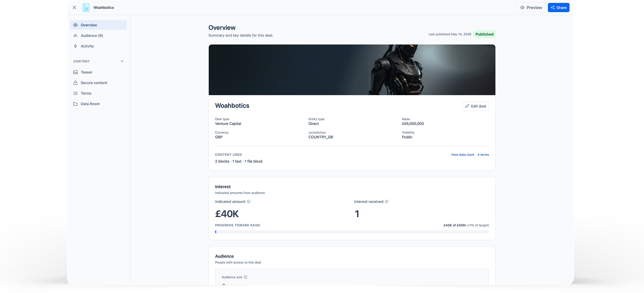Image resolution: width=644 pixels, height=293 pixels.
Task: Click the £40K indicated amount figure
Action: [x=227, y=214]
